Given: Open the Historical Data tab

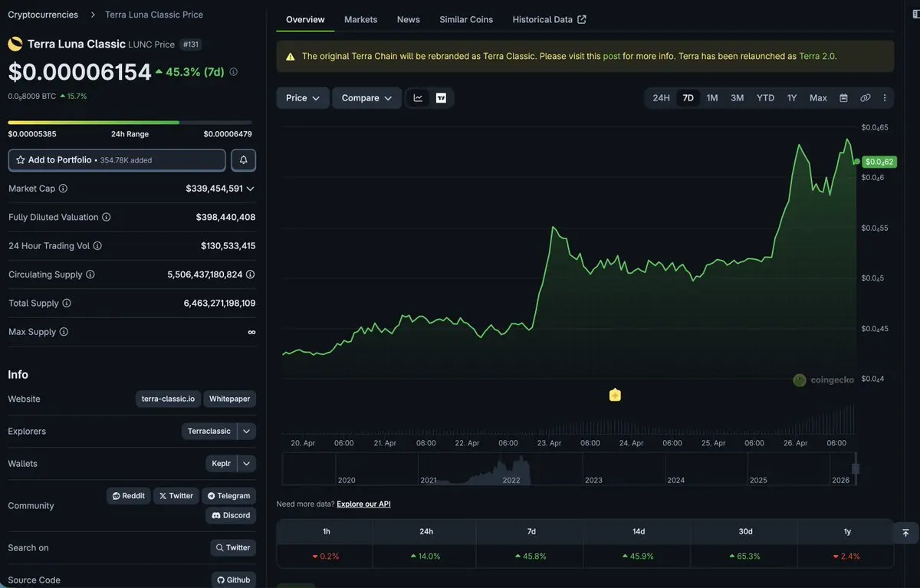Looking at the screenshot, I should (x=549, y=19).
